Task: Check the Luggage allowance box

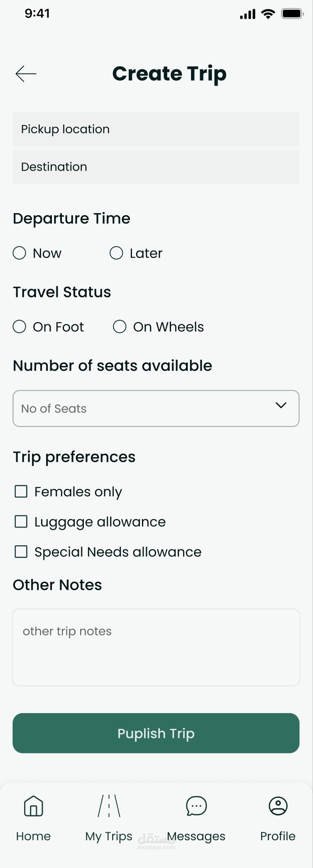Action: [x=21, y=522]
